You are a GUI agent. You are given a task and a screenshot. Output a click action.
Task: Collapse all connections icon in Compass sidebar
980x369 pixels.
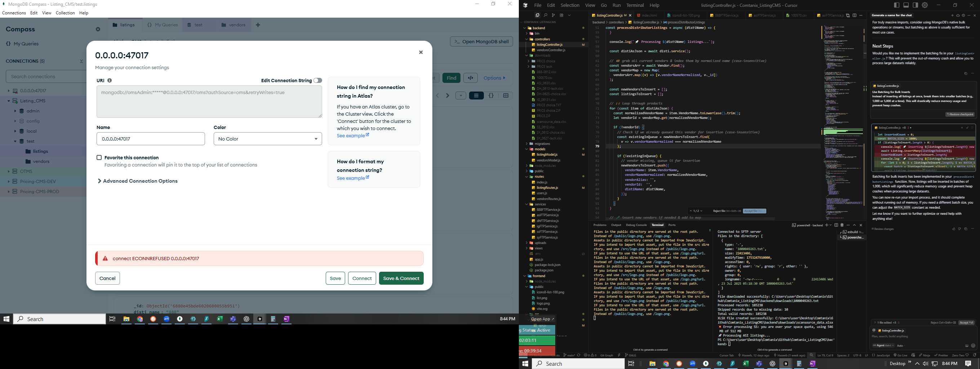pyautogui.click(x=81, y=61)
